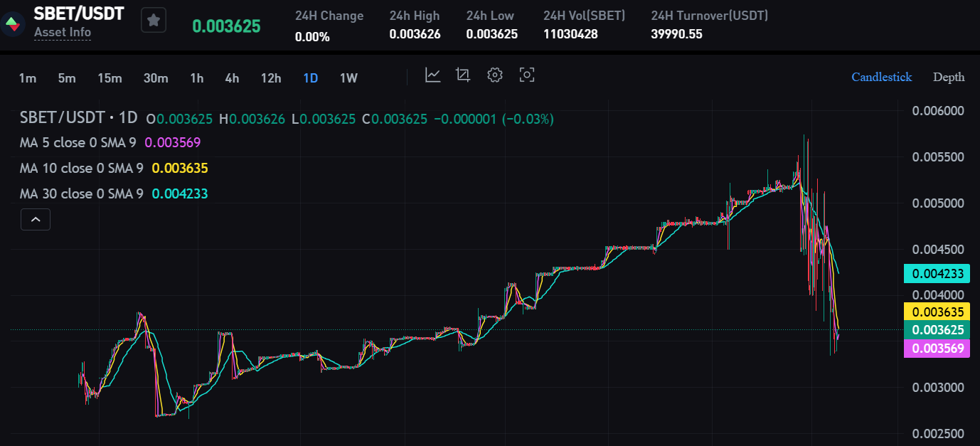Image resolution: width=980 pixels, height=446 pixels.
Task: Click the green 0.003625 axis price label
Action: (x=937, y=329)
